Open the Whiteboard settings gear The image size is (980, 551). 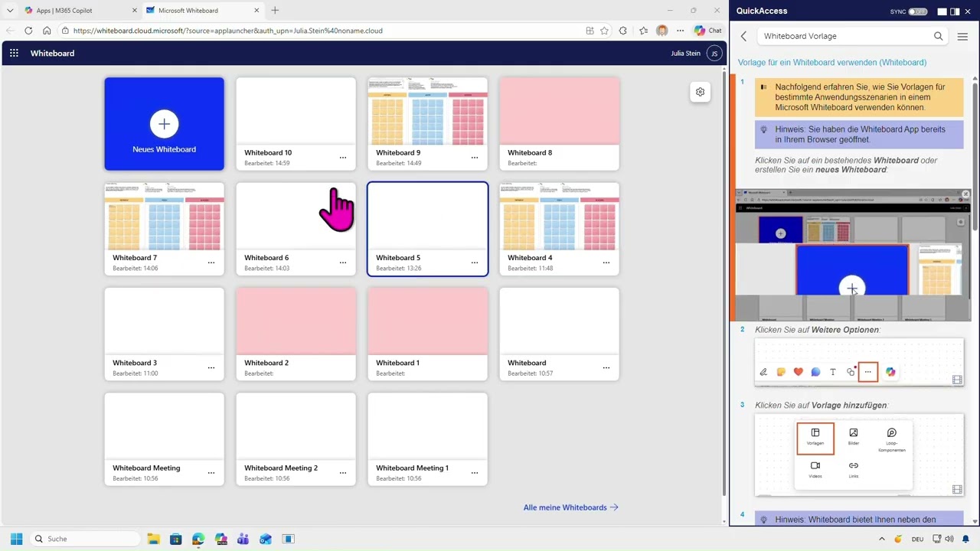[700, 92]
